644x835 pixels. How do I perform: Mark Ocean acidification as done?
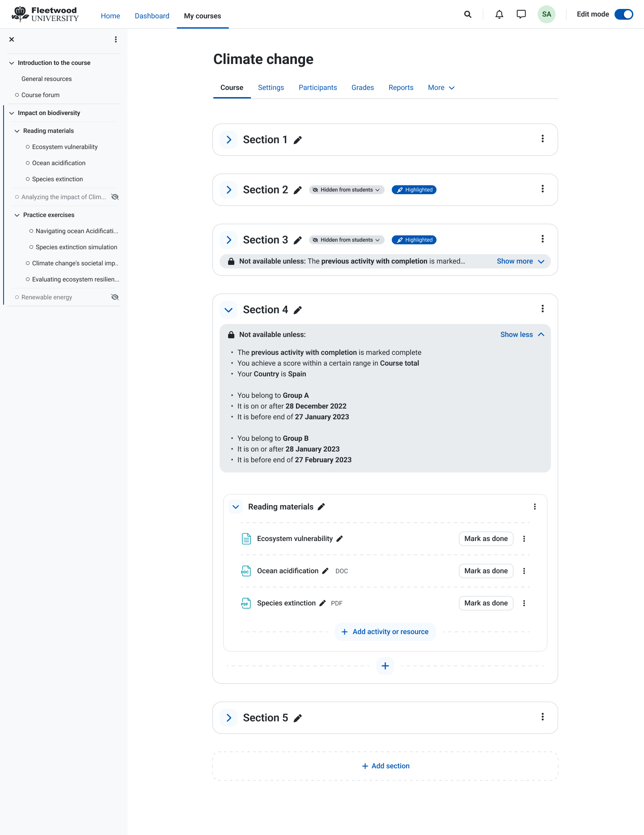pos(486,571)
